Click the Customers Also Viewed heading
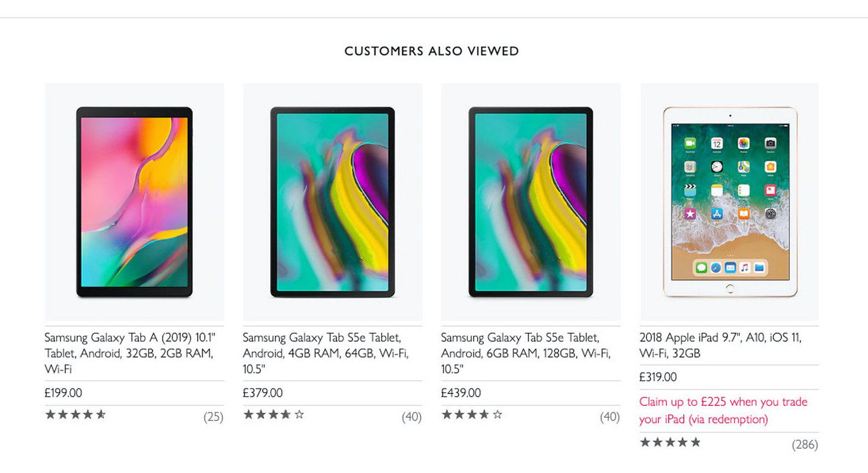 click(x=432, y=51)
